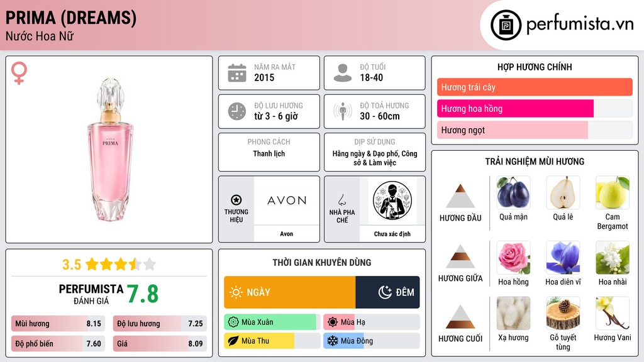Open the Hương Vani vanilla note image
This screenshot has width=644, height=362.
coord(613,314)
